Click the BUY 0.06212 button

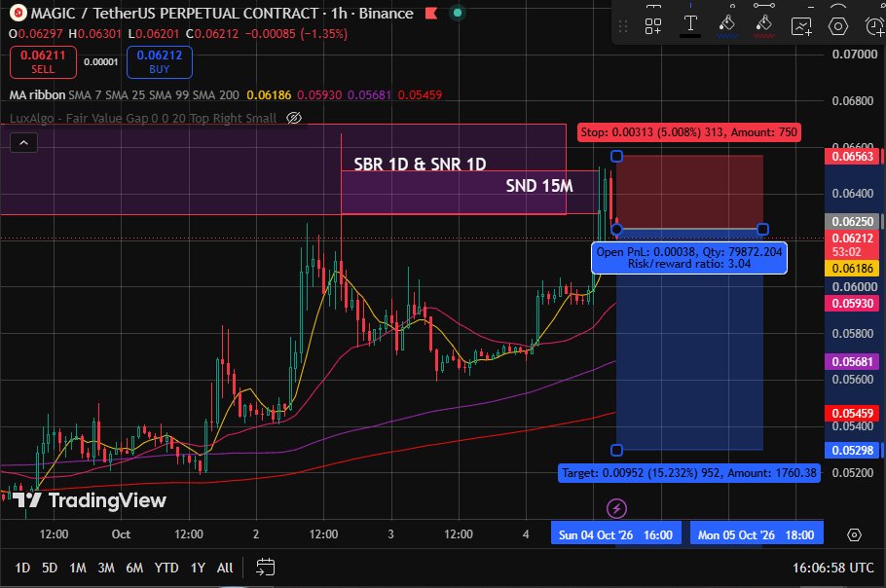click(160, 62)
